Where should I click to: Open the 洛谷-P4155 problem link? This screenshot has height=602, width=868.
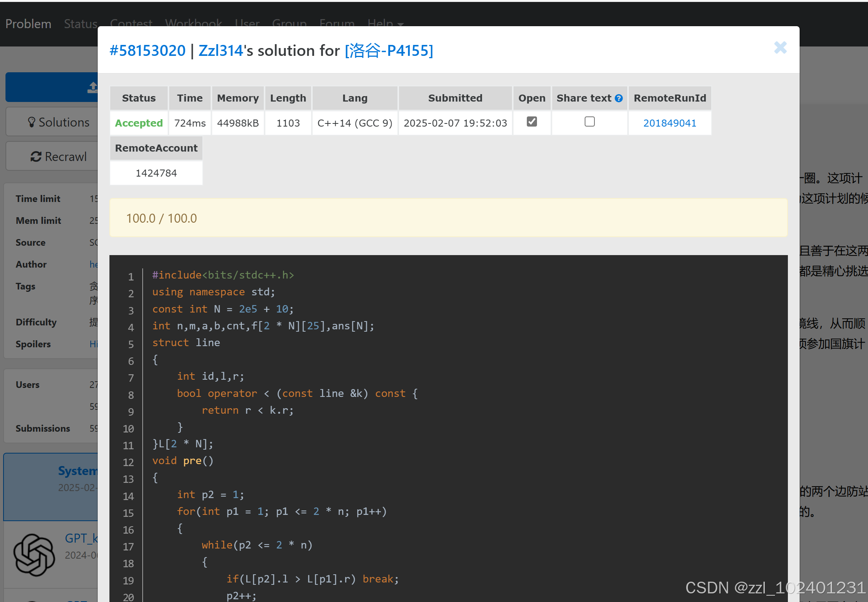point(389,51)
